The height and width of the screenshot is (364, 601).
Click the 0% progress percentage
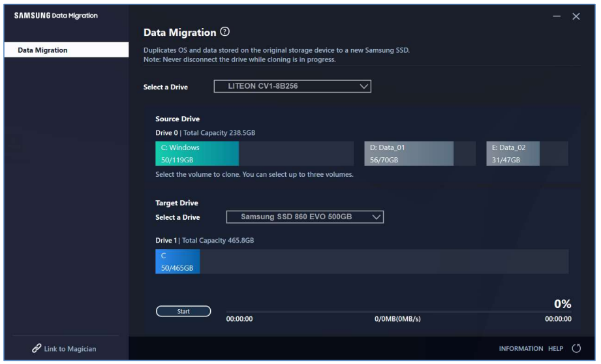[562, 304]
